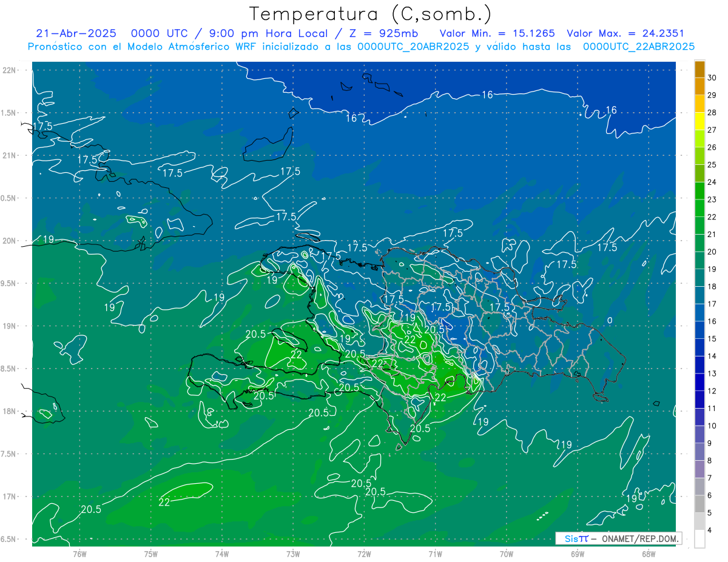
Task: Click the number 18 on the color scale
Action: pyautogui.click(x=712, y=287)
